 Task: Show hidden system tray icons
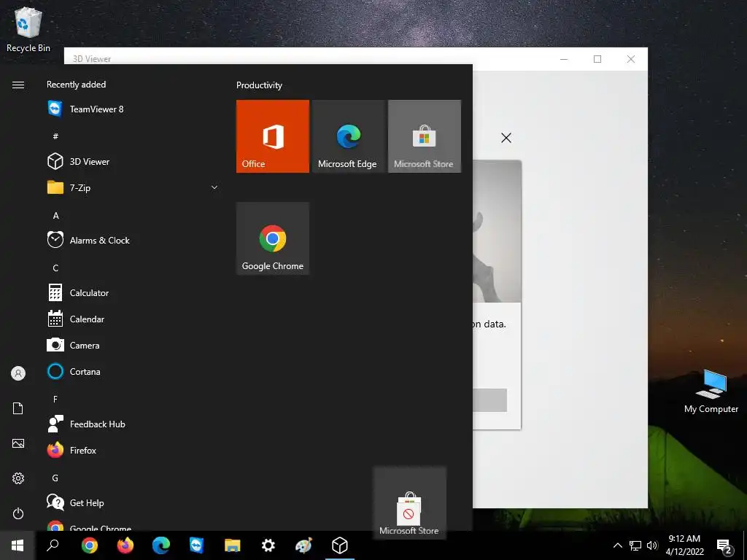click(617, 545)
